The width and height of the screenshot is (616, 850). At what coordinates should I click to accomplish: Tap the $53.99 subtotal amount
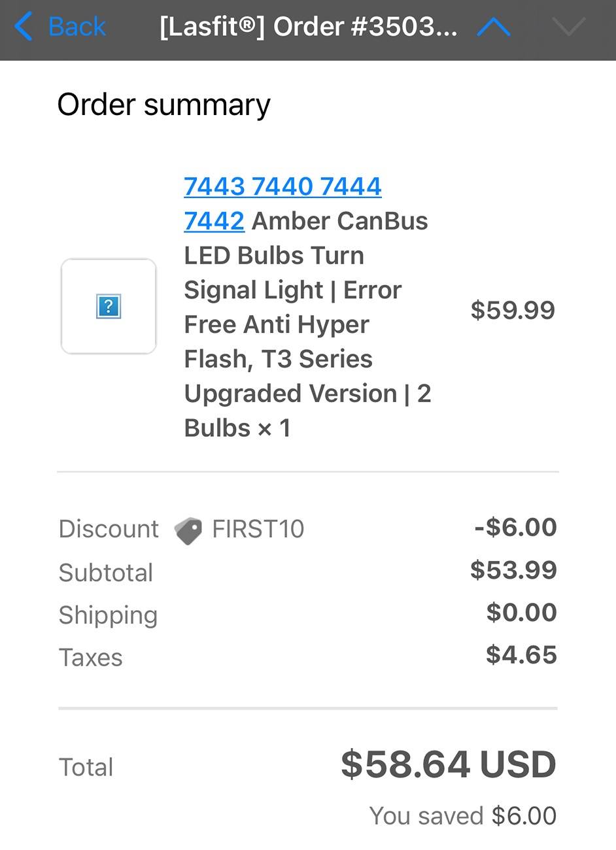click(513, 570)
